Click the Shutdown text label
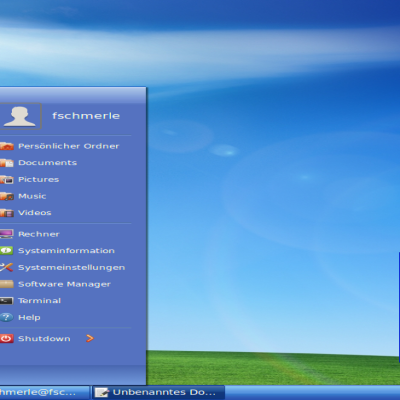This screenshot has height=400, width=400. (x=44, y=339)
